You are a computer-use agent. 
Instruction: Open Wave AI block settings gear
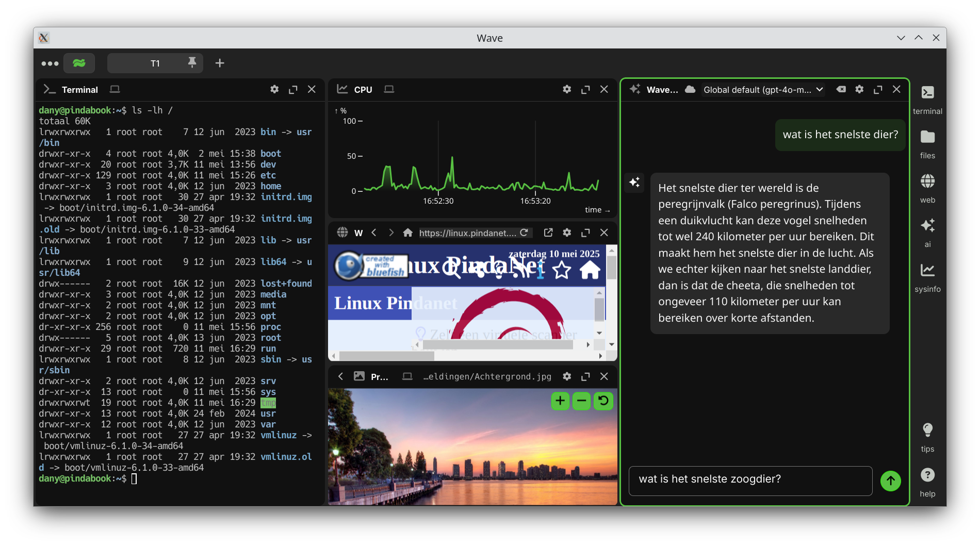(x=859, y=89)
